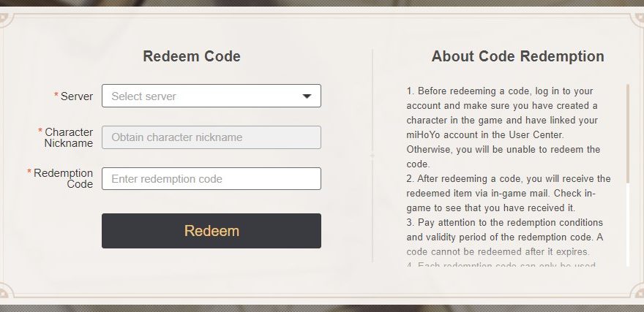Click the dropdown arrow in the Server field
The image size is (644, 312).
point(307,96)
